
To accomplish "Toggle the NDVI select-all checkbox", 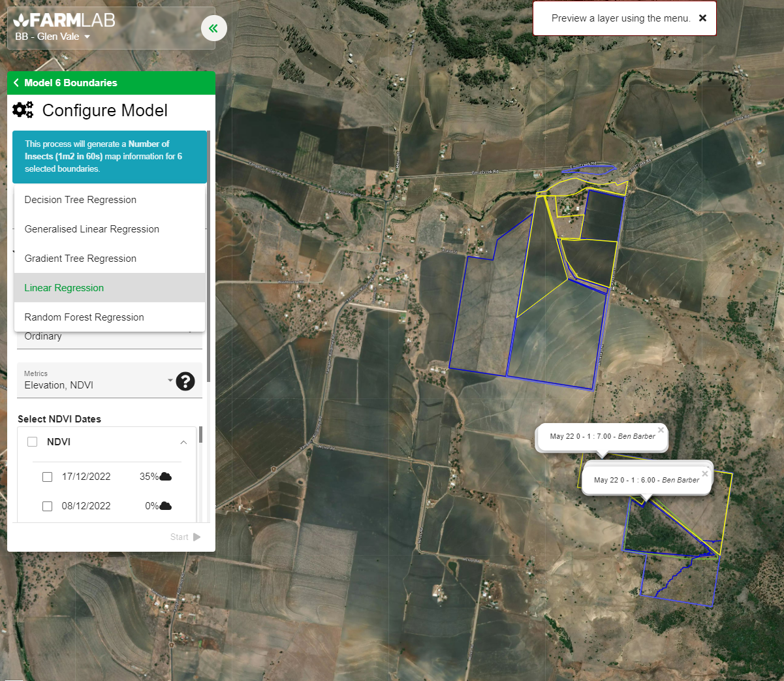I will 33,442.
